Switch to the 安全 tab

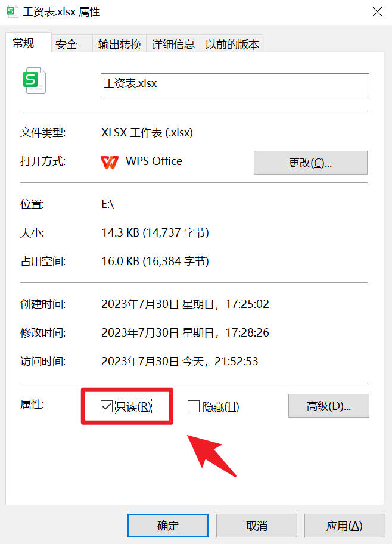pos(66,45)
